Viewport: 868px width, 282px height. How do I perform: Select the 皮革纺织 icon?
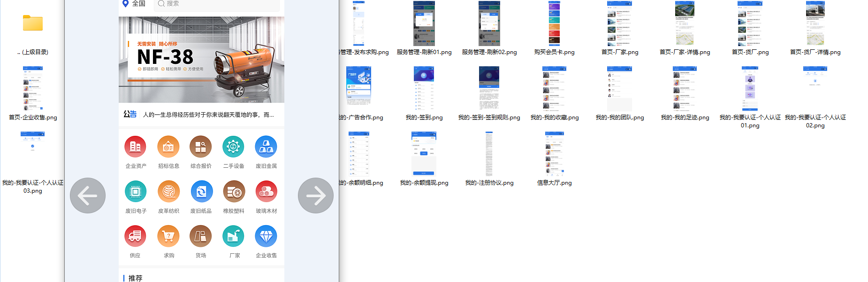pos(168,192)
